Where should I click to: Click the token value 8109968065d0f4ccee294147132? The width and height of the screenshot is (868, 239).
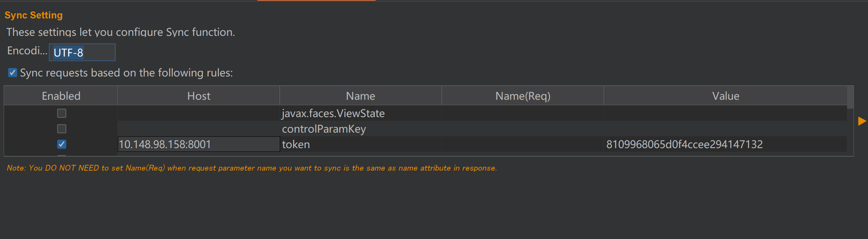[x=685, y=144]
